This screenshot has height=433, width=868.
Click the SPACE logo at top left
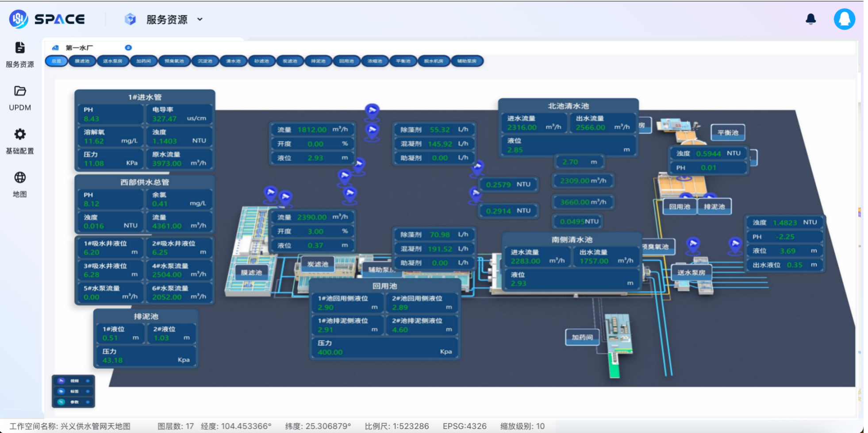(49, 19)
